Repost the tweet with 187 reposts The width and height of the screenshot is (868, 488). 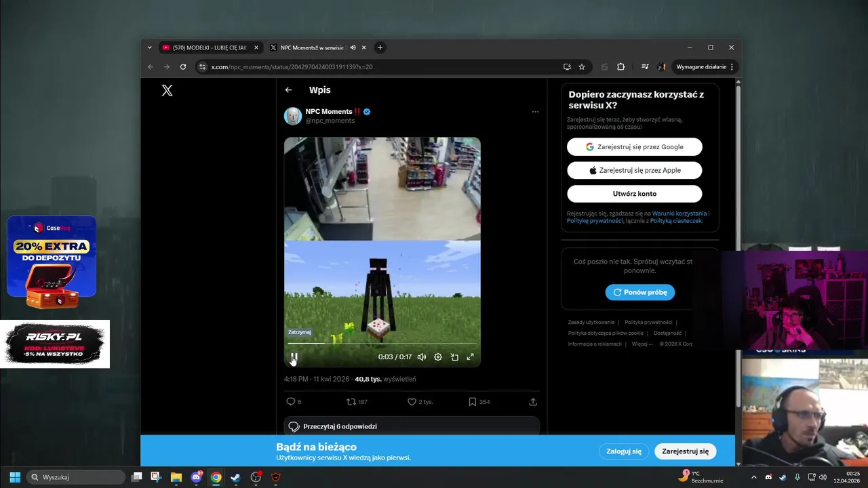click(357, 402)
